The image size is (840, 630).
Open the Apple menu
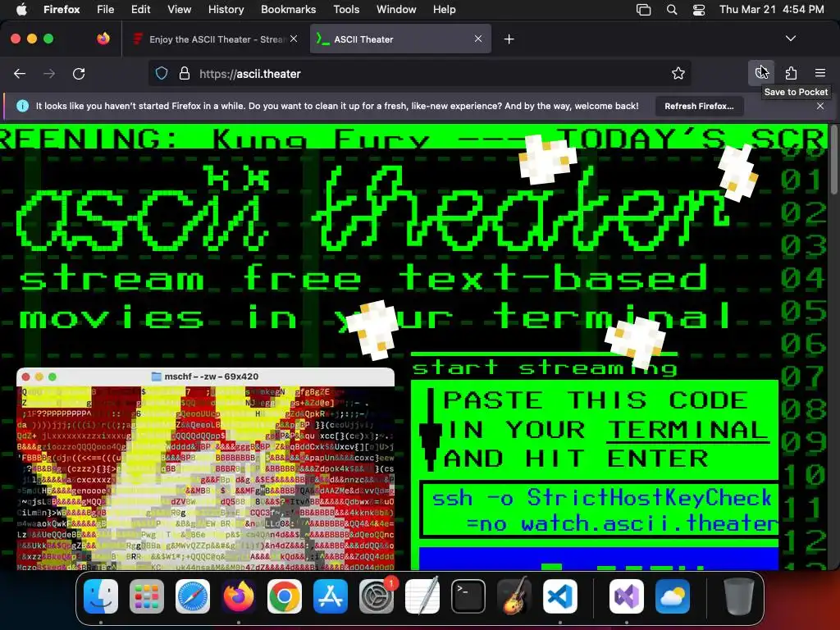point(22,9)
